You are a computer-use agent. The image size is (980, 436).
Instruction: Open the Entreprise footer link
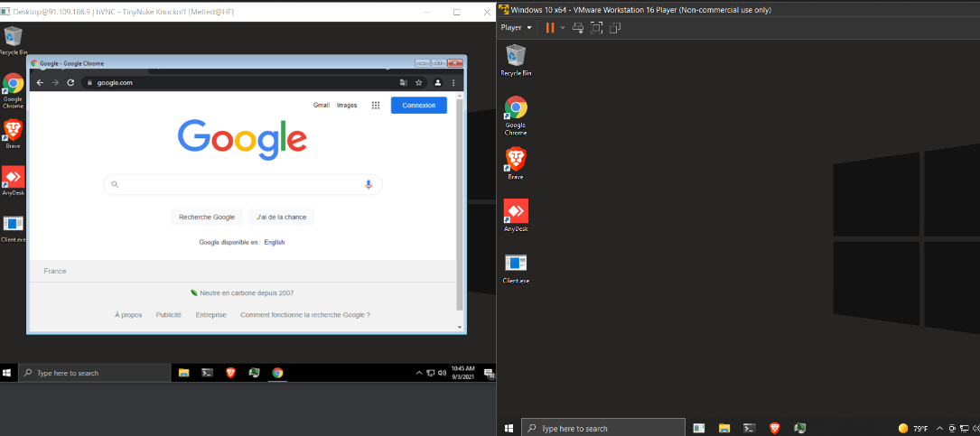coord(210,315)
